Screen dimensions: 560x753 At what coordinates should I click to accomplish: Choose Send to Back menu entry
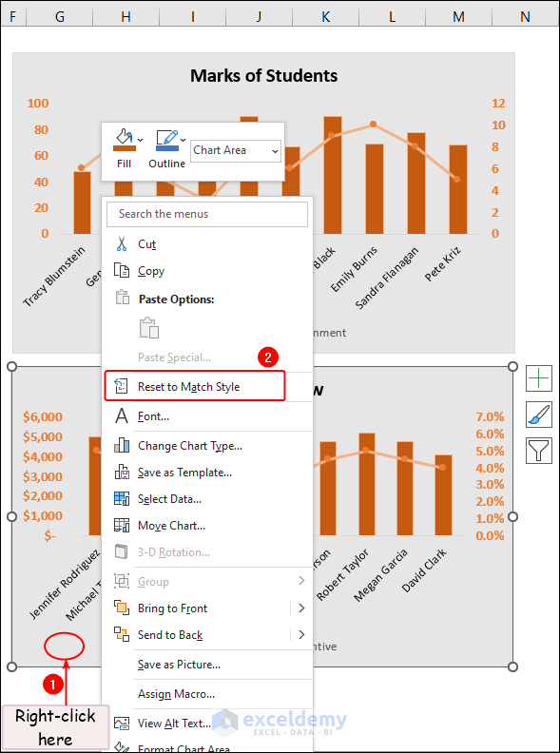(170, 635)
